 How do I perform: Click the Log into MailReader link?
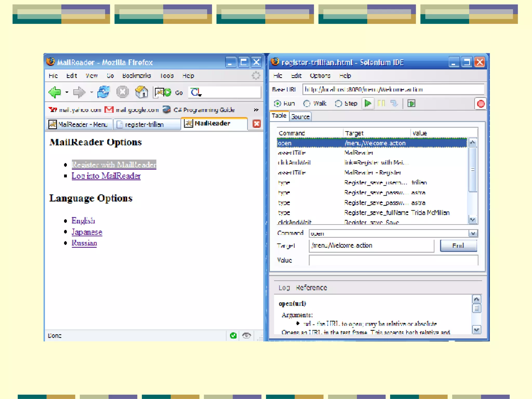coord(106,176)
